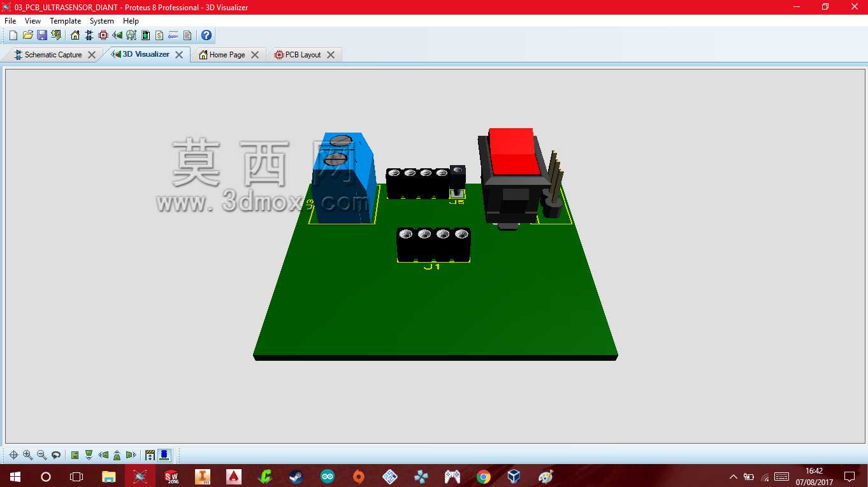The height and width of the screenshot is (487, 868).
Task: Open the Source Code toolbar icon
Action: [x=173, y=35]
